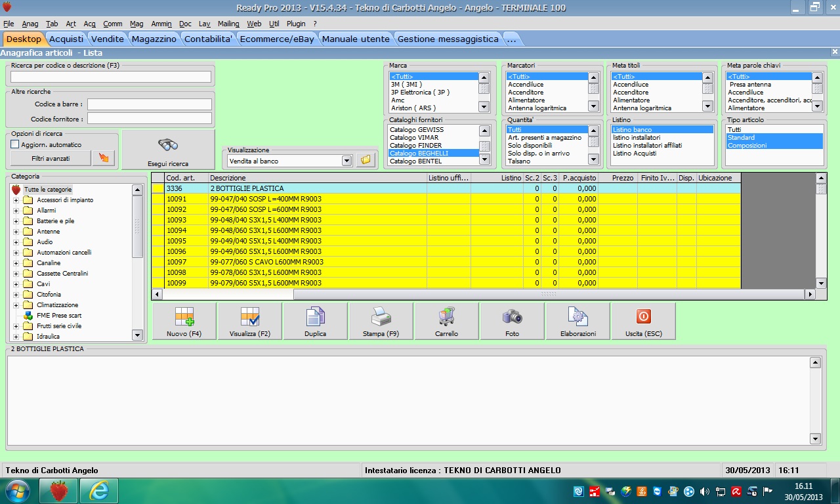This screenshot has height=504, width=840.
Task: Click the FME Prese scart item icon
Action: (x=28, y=316)
